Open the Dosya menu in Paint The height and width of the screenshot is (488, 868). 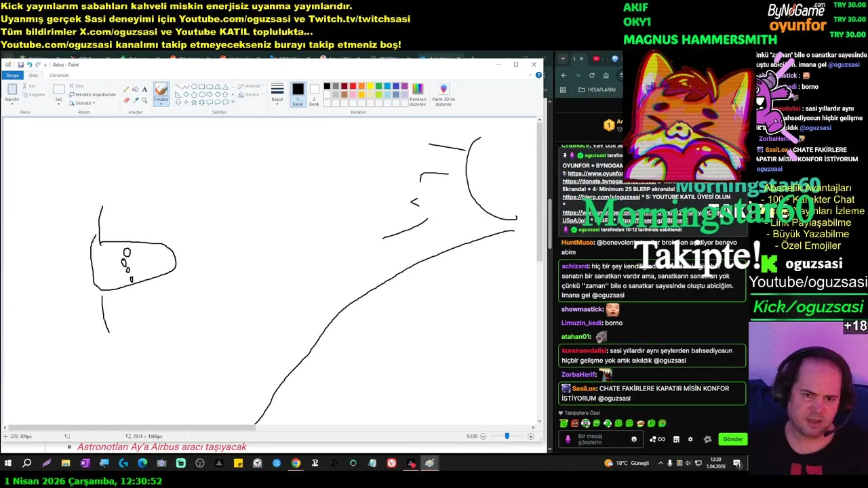(12, 75)
